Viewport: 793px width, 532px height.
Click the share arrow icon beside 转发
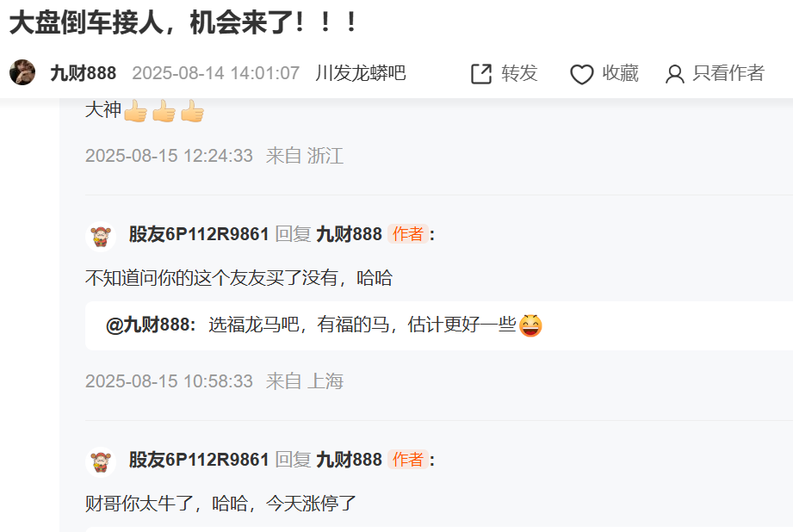(x=481, y=74)
